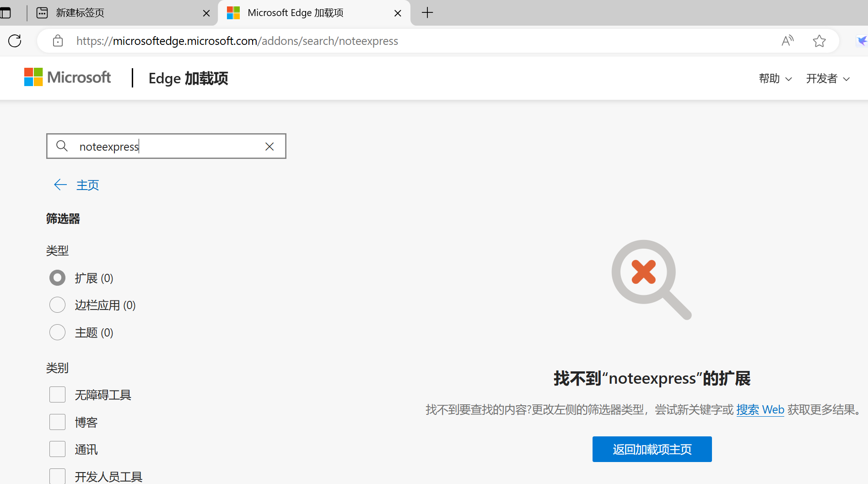This screenshot has width=868, height=484.
Task: Click the noteexpress search input field
Action: pos(166,146)
